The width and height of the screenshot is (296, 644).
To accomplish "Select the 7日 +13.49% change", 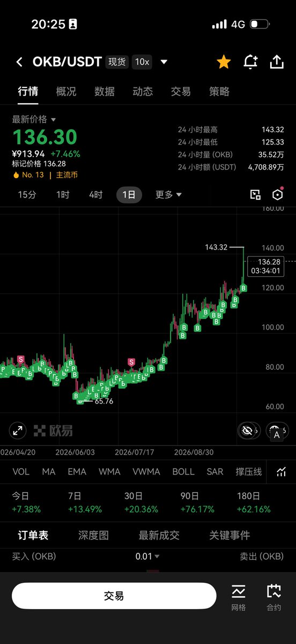I will click(86, 503).
